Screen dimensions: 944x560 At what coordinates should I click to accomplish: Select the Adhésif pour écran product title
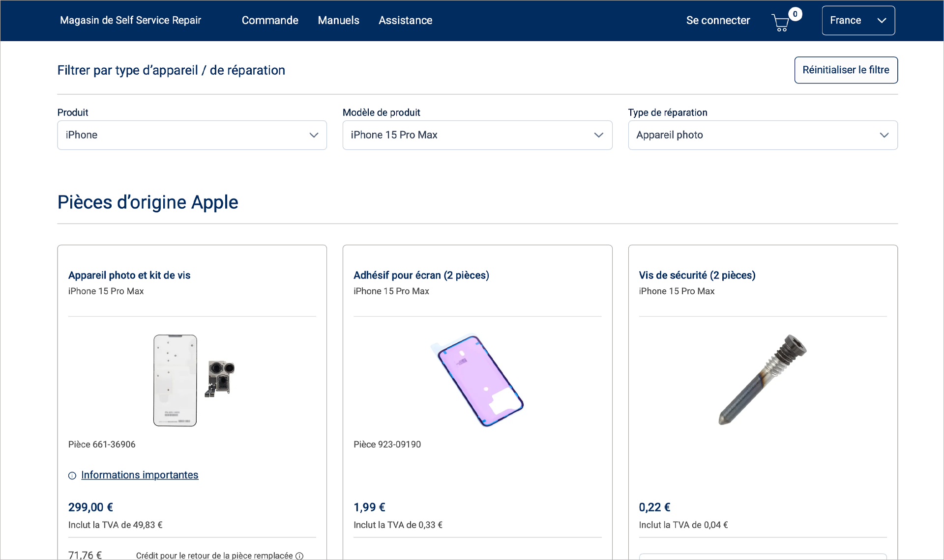(421, 275)
